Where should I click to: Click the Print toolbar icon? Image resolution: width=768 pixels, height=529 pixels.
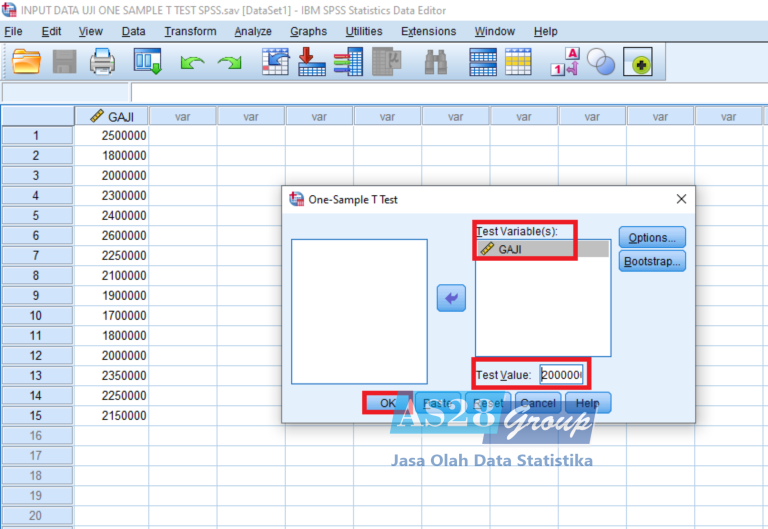(103, 64)
